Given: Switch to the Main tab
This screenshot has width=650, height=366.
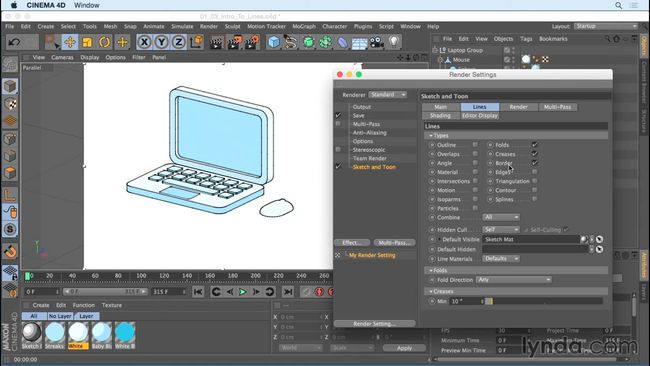Looking at the screenshot, I should (x=441, y=107).
